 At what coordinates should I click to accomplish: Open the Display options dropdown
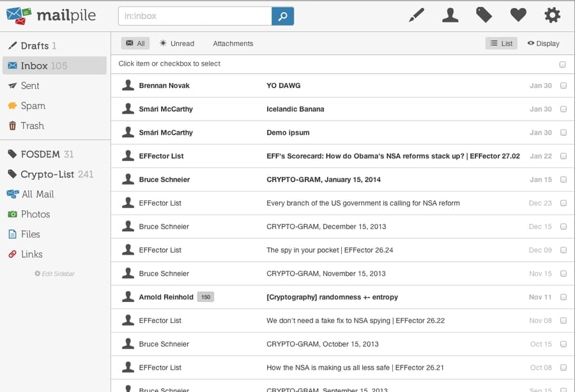[x=544, y=43]
